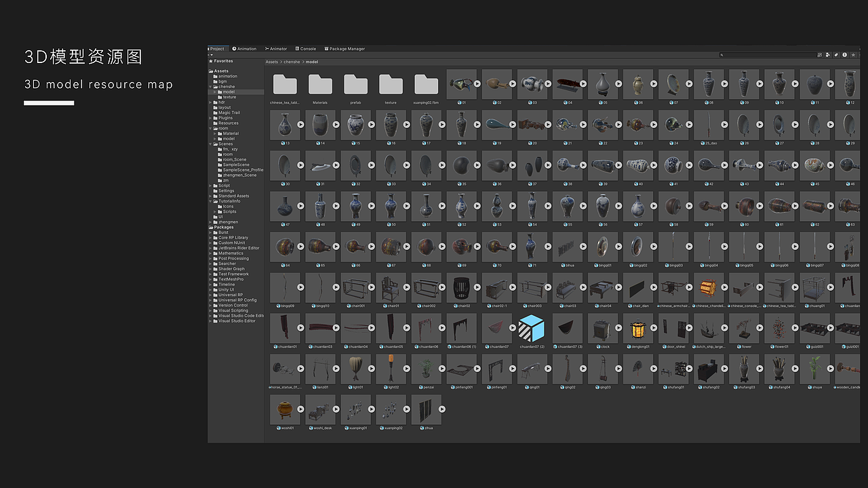The width and height of the screenshot is (868, 488).
Task: Click the Assets breadcrumb link
Action: pyautogui.click(x=272, y=62)
